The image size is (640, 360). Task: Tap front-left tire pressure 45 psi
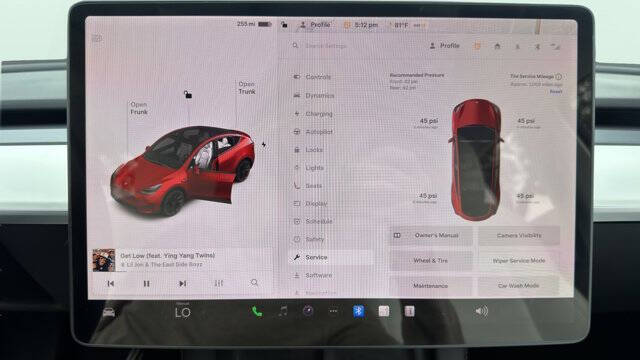click(428, 121)
